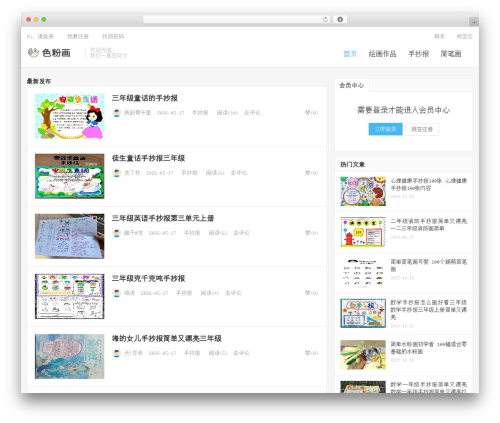Open post 海的女儿手抄报简单又漂亮三年级
The image size is (500, 423).
click(x=167, y=338)
